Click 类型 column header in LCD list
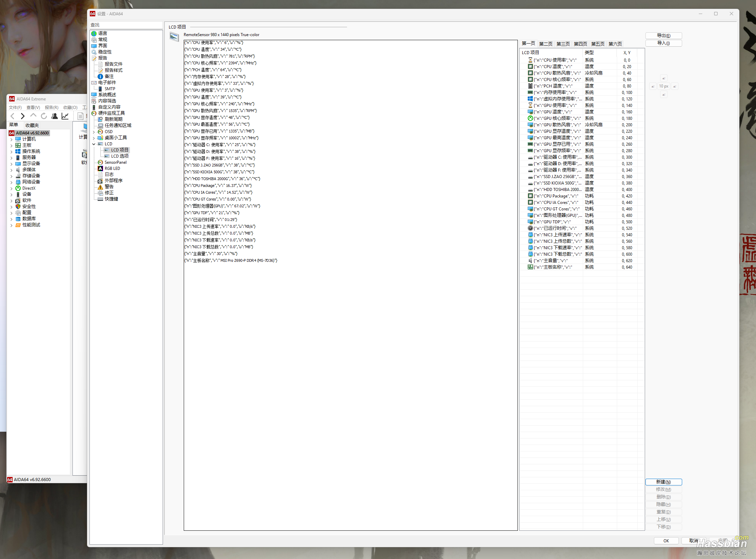Image resolution: width=756 pixels, height=559 pixels. coord(599,53)
